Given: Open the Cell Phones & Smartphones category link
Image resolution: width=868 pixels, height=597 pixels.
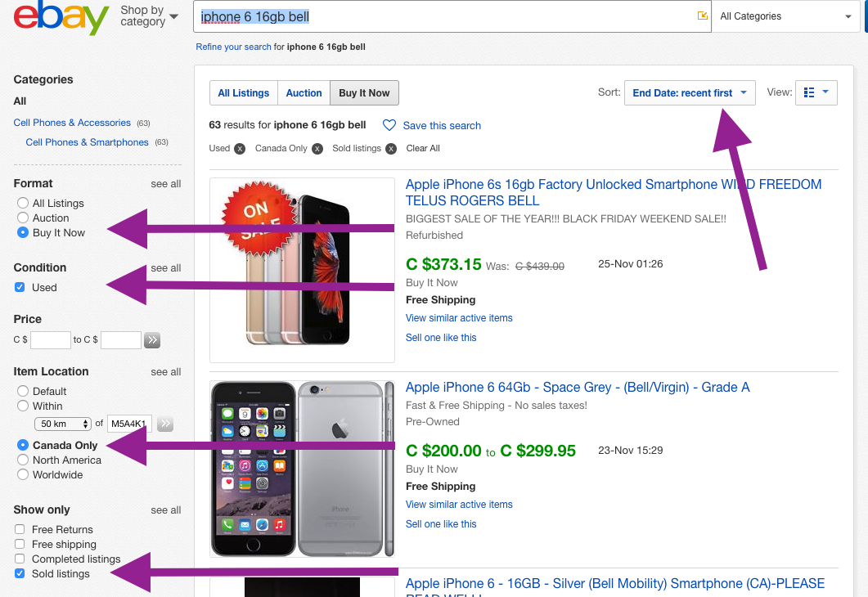Looking at the screenshot, I should [87, 142].
